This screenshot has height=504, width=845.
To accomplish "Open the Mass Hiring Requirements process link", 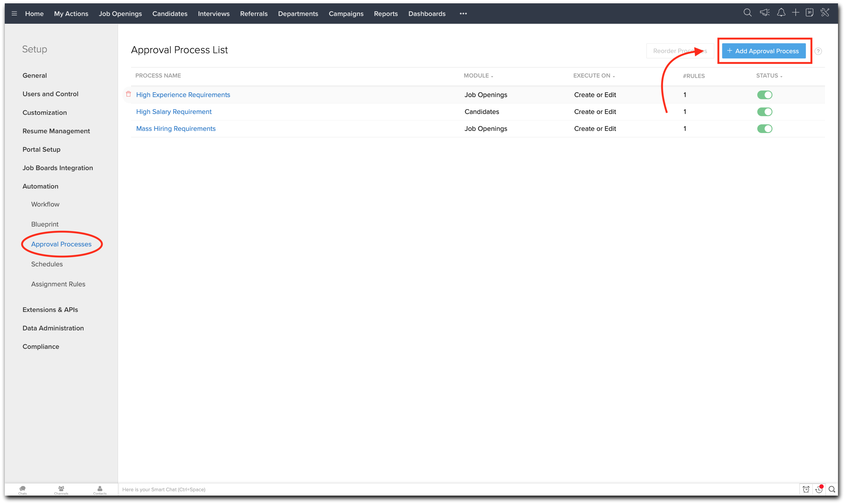I will pyautogui.click(x=176, y=129).
